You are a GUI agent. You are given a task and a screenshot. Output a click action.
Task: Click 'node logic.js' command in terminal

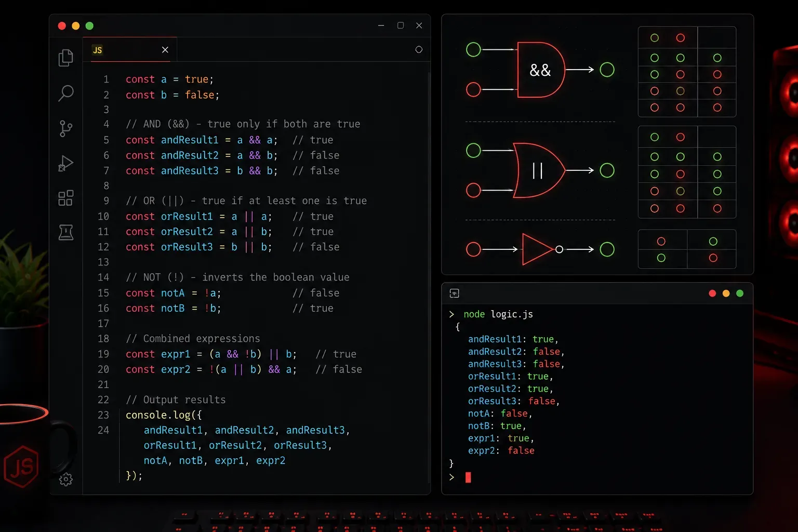coord(498,314)
